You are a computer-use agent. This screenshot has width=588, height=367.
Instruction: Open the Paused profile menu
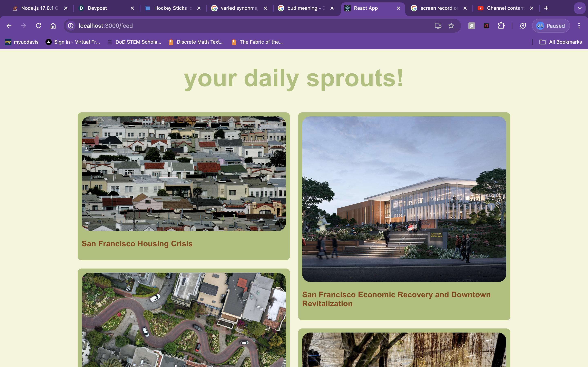click(551, 26)
